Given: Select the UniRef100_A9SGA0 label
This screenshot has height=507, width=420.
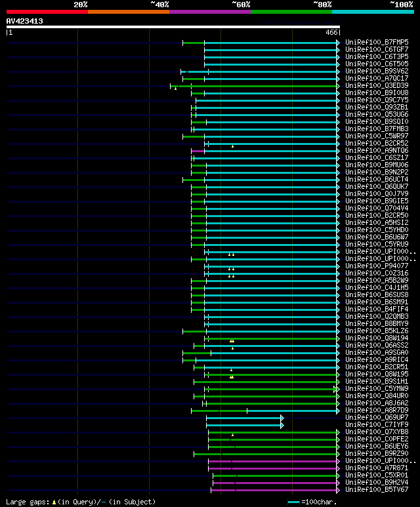Looking at the screenshot, I should tap(377, 352).
